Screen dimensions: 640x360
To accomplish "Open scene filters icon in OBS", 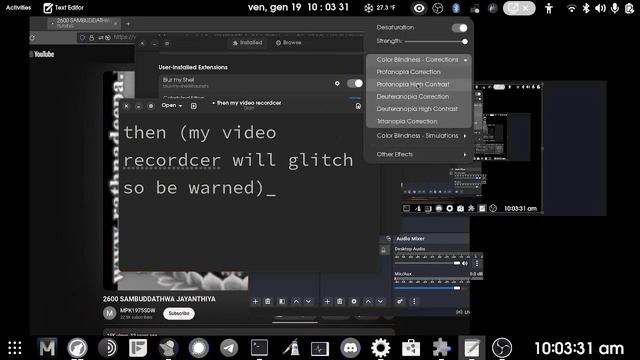I will tap(282, 301).
